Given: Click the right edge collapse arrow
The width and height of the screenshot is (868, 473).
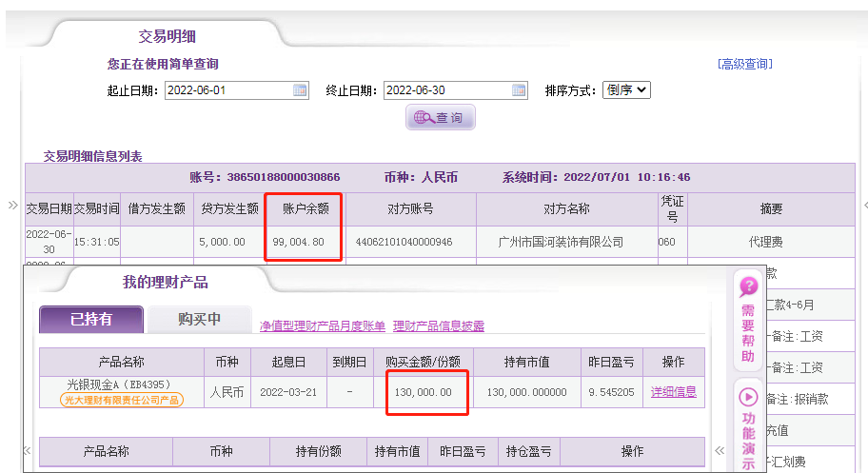Looking at the screenshot, I should (x=864, y=205).
